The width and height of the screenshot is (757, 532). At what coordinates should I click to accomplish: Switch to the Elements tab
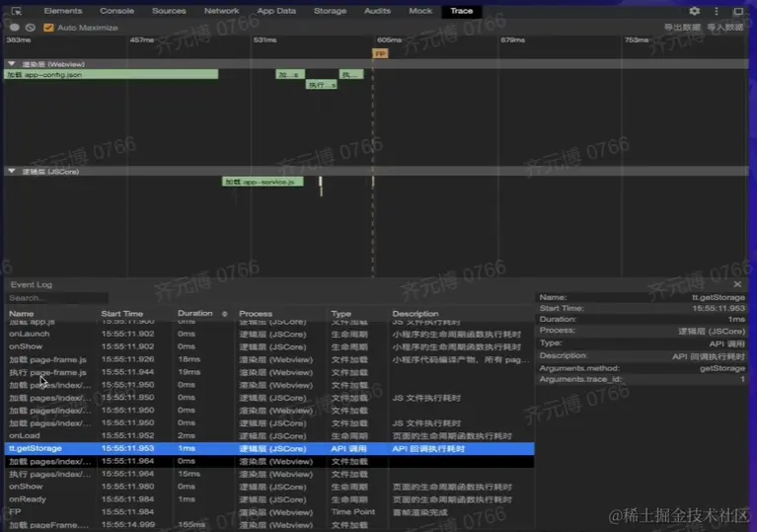click(x=63, y=11)
